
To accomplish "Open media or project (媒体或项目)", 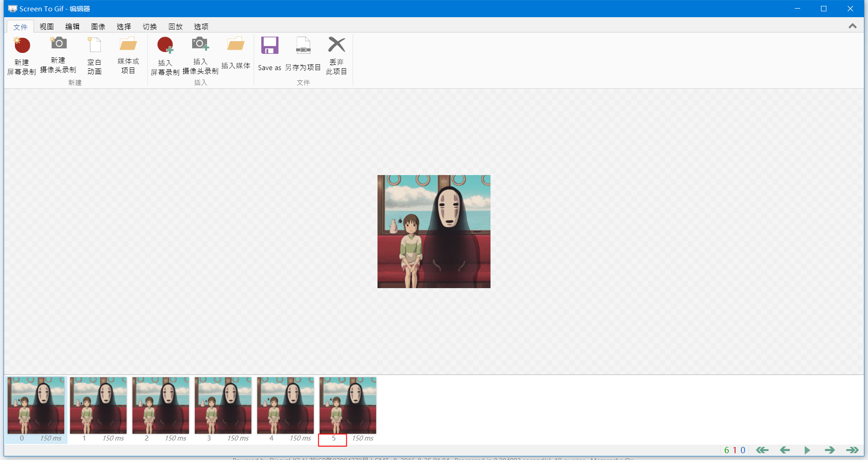I will [128, 56].
